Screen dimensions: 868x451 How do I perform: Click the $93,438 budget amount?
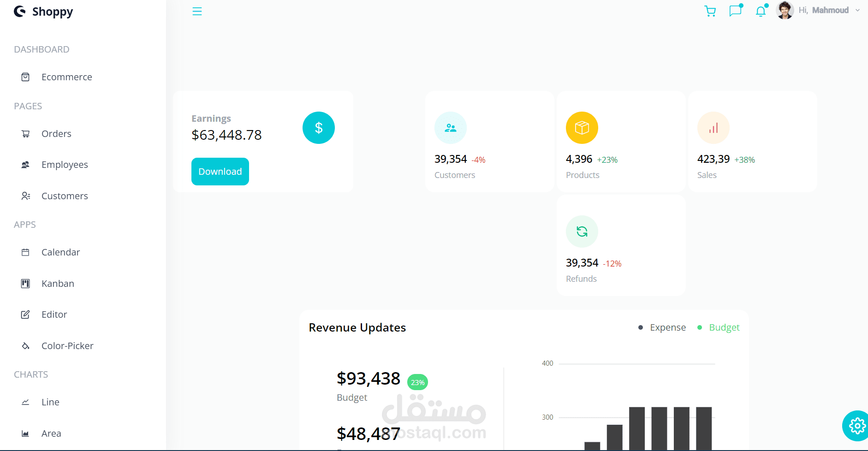(369, 379)
